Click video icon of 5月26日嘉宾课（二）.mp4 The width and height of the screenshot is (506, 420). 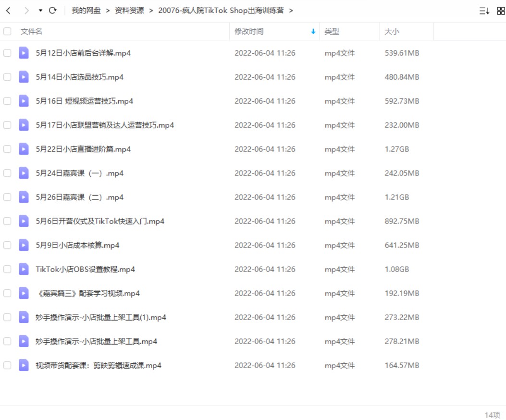click(24, 197)
